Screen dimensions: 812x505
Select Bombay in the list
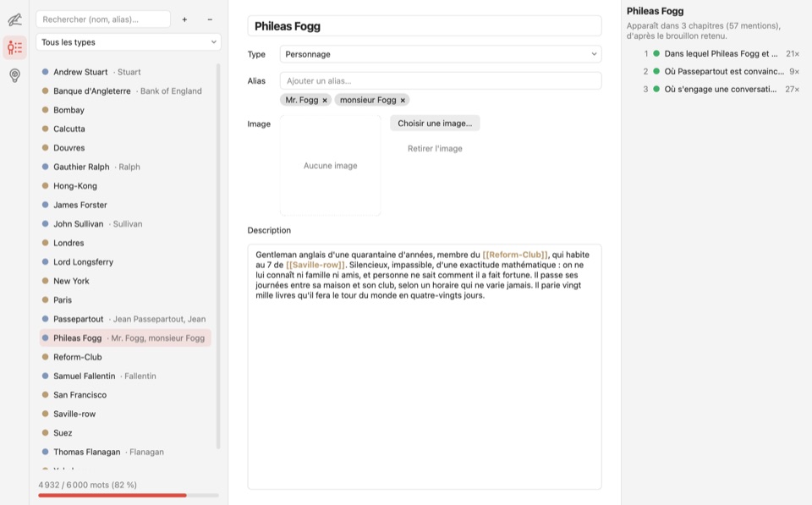(x=125, y=110)
